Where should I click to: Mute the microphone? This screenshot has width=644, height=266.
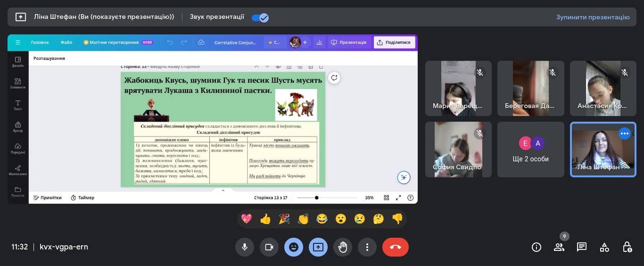(x=245, y=247)
